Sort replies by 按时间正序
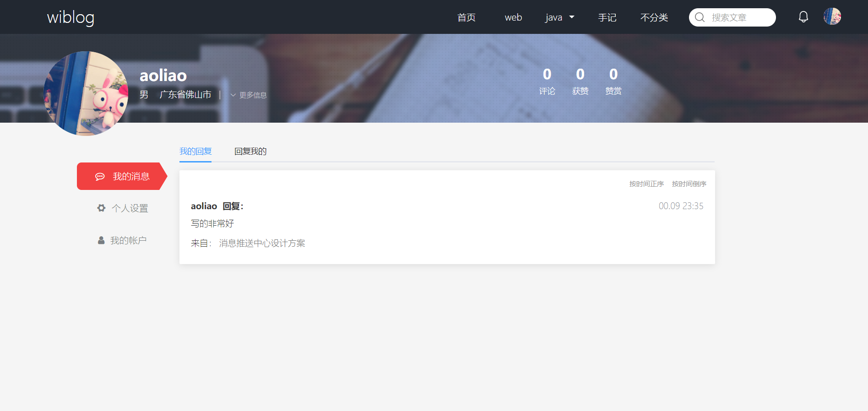This screenshot has height=411, width=868. (x=646, y=184)
